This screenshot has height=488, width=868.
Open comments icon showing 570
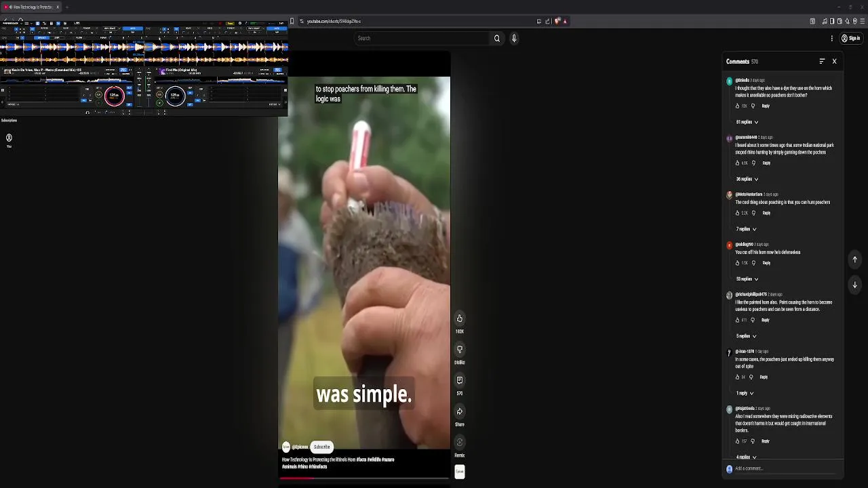(x=460, y=381)
